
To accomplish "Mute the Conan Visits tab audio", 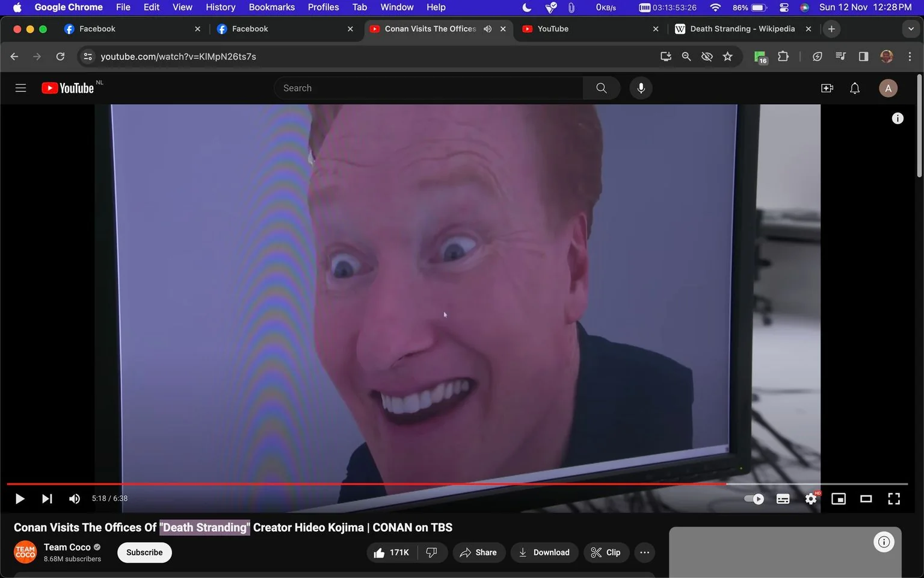I will [x=487, y=29].
